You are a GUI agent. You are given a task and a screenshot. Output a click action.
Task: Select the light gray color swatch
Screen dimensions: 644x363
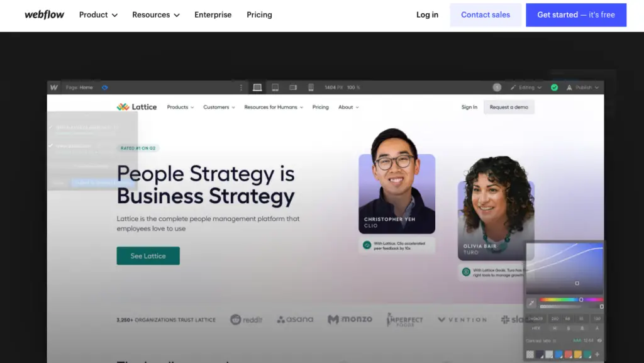pos(549,354)
